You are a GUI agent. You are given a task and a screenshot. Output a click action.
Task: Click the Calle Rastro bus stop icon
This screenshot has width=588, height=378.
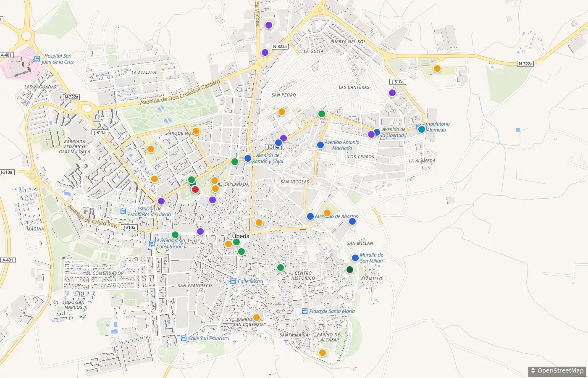click(x=233, y=281)
